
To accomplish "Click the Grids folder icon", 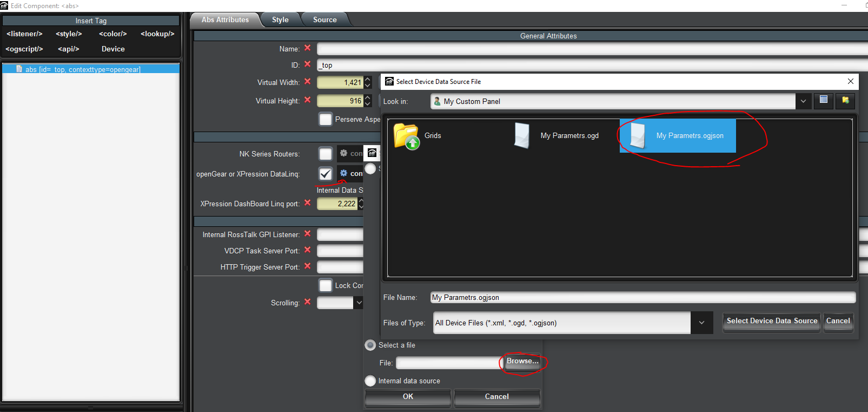I will (x=407, y=136).
